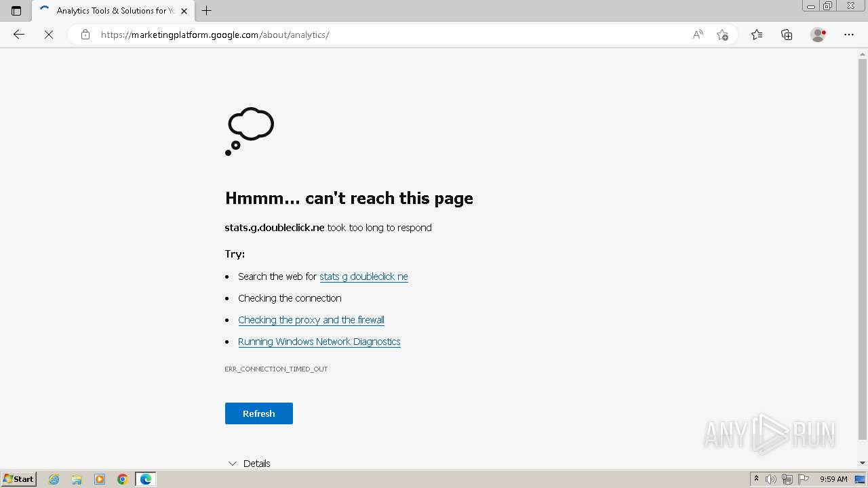Select the ERR_CONNECTION_TIMED_OUT text

pos(276,369)
